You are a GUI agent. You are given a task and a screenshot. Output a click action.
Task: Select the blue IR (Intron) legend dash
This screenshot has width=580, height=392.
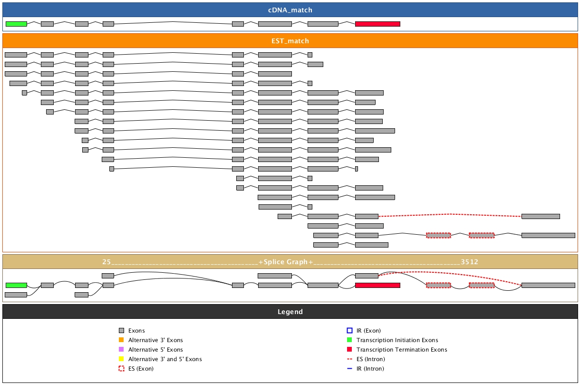349,369
